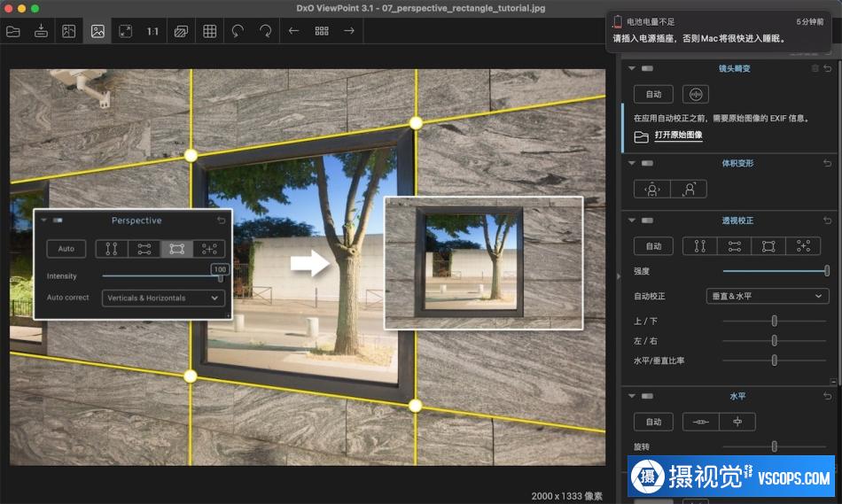
Task: Click the trash icon in 镜头畸变 header
Action: (x=815, y=68)
